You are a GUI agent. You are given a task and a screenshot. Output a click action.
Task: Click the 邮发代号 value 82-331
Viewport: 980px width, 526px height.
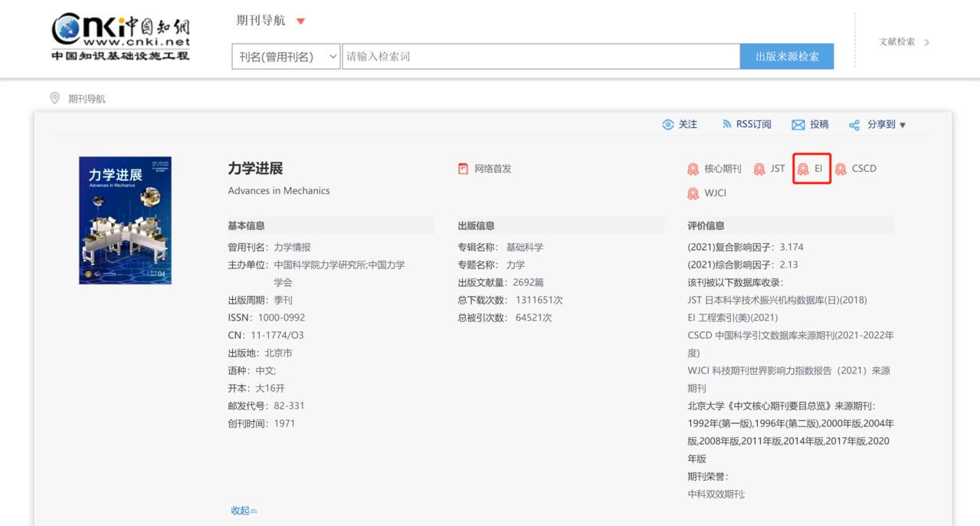click(289, 406)
